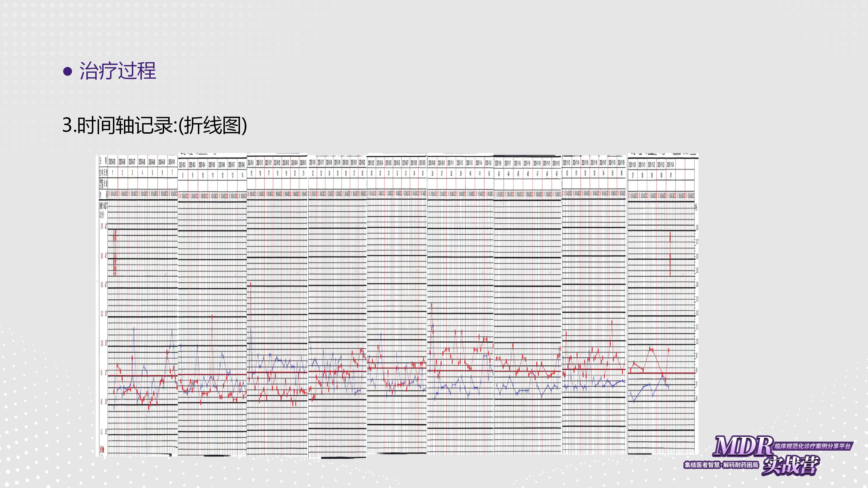Click the 2025-10-30 date header cell
Image resolution: width=868 pixels, height=488 pixels.
[x=432, y=163]
